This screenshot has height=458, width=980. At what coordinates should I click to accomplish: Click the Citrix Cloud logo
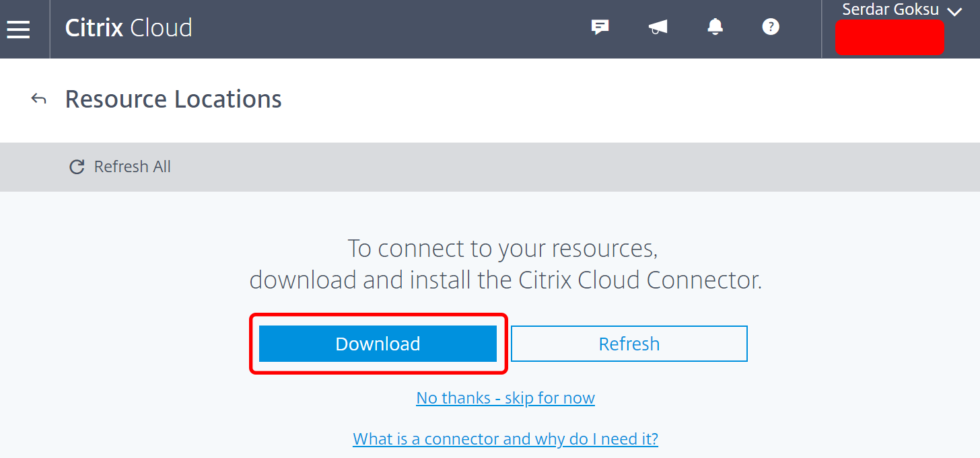pyautogui.click(x=129, y=28)
